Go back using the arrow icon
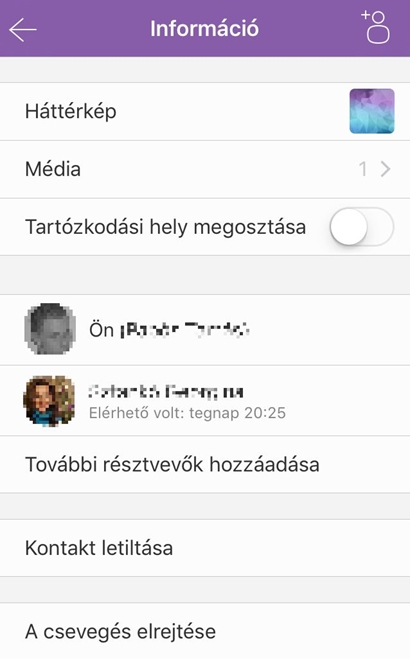 click(x=23, y=29)
